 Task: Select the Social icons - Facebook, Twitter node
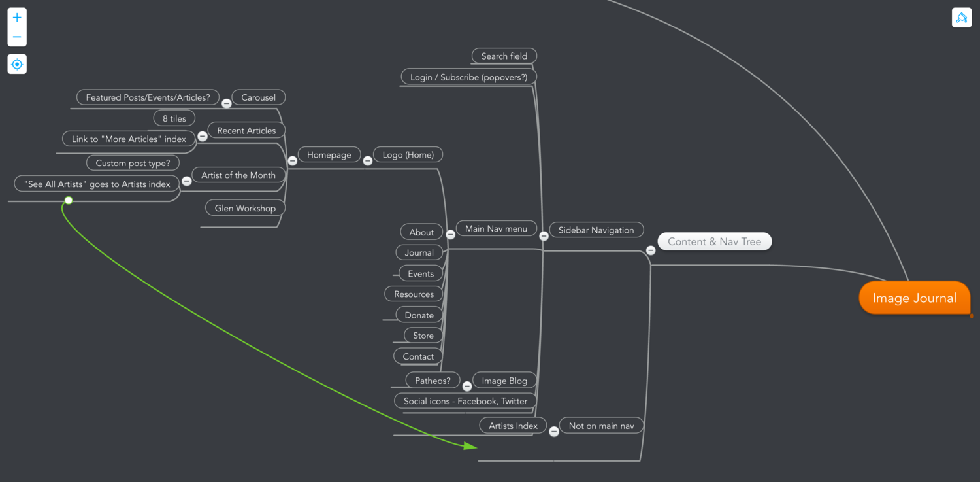pyautogui.click(x=465, y=400)
